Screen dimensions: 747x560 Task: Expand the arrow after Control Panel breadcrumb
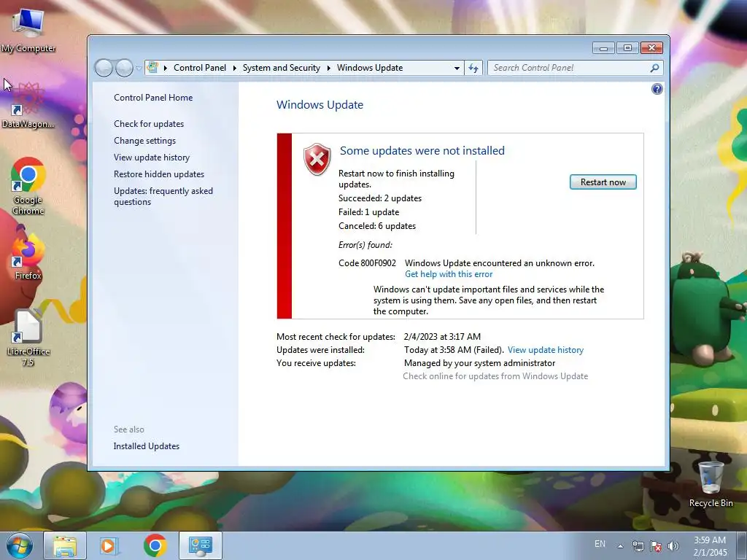[234, 68]
